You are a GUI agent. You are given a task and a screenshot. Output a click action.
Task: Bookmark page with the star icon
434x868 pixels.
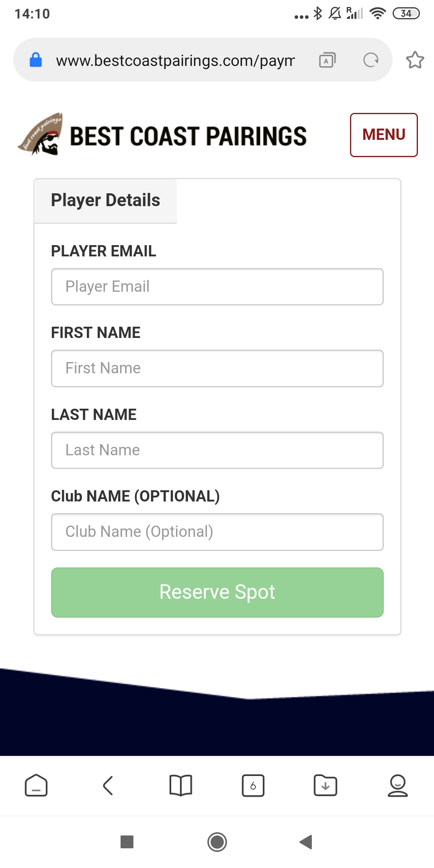pyautogui.click(x=415, y=60)
